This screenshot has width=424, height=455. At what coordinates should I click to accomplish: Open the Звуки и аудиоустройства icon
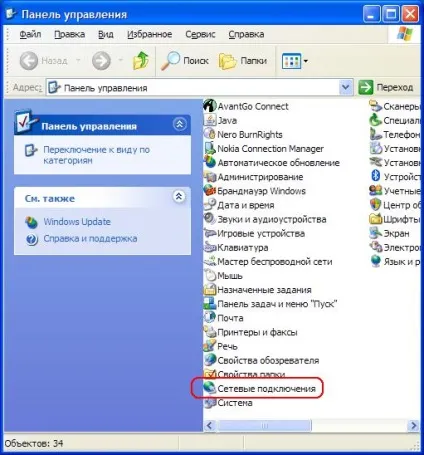coord(210,219)
